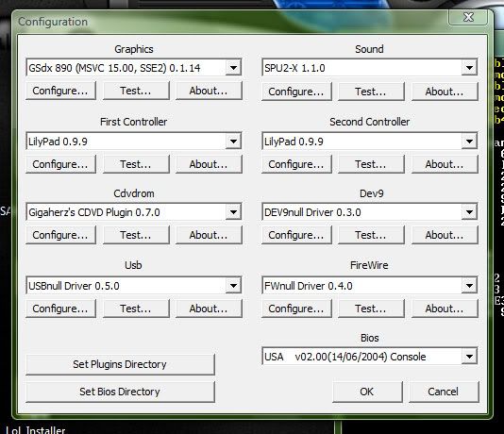Click Configure under Sound
The image size is (504, 434).
point(296,92)
